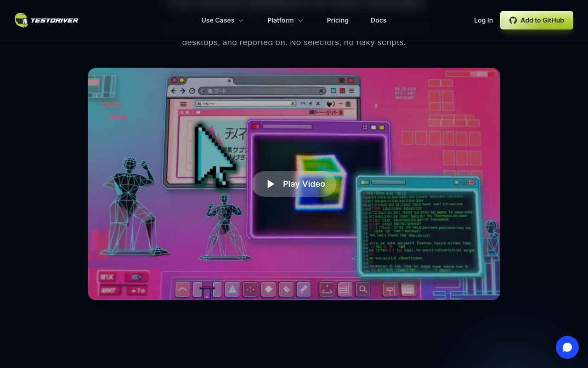Expand the Use Cases chevron arrow

[x=241, y=21]
